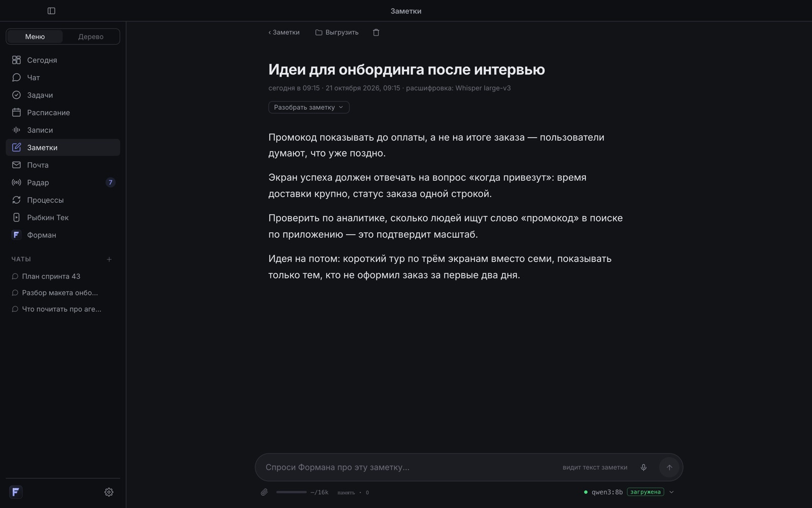Delete note with trash icon
Screen dimensions: 812x508
[376, 32]
